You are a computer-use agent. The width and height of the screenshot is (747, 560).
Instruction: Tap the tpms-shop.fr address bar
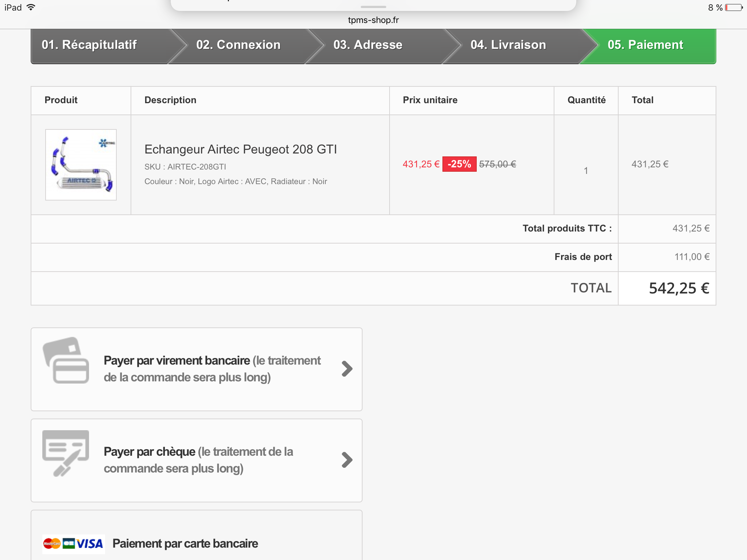click(x=373, y=20)
